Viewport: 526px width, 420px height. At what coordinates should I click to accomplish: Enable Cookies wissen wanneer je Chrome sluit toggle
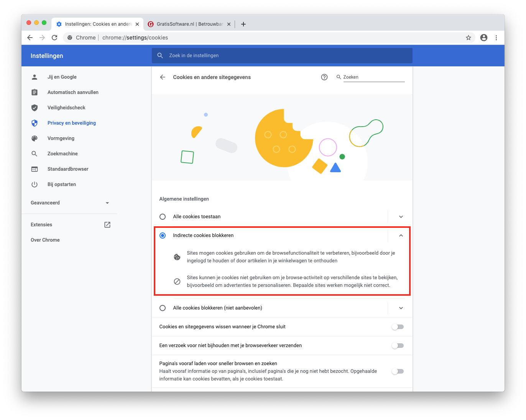tap(398, 327)
